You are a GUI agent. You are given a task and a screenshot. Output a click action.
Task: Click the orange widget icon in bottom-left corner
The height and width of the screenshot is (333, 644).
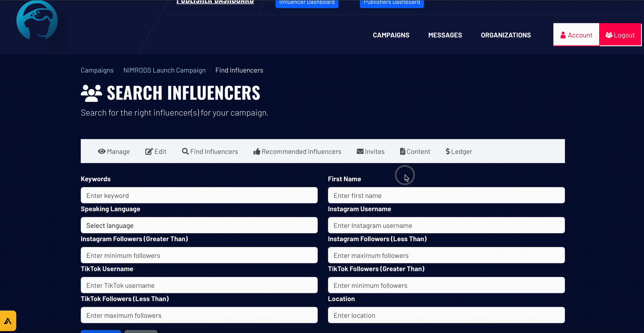point(8,321)
